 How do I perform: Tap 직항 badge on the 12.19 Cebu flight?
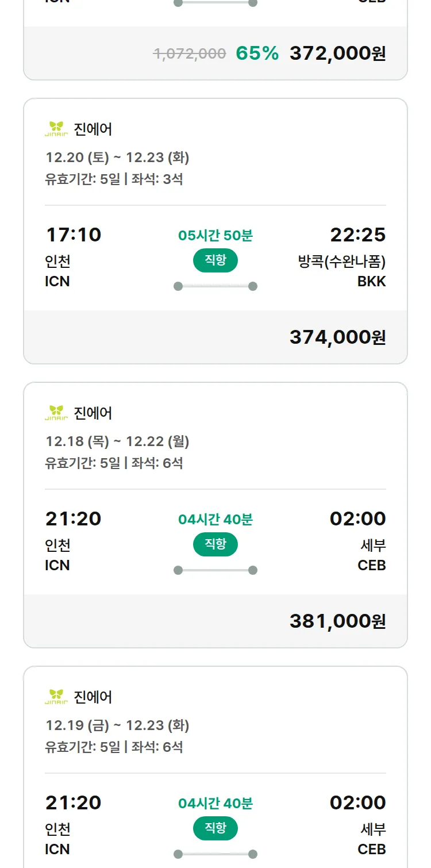point(215,828)
